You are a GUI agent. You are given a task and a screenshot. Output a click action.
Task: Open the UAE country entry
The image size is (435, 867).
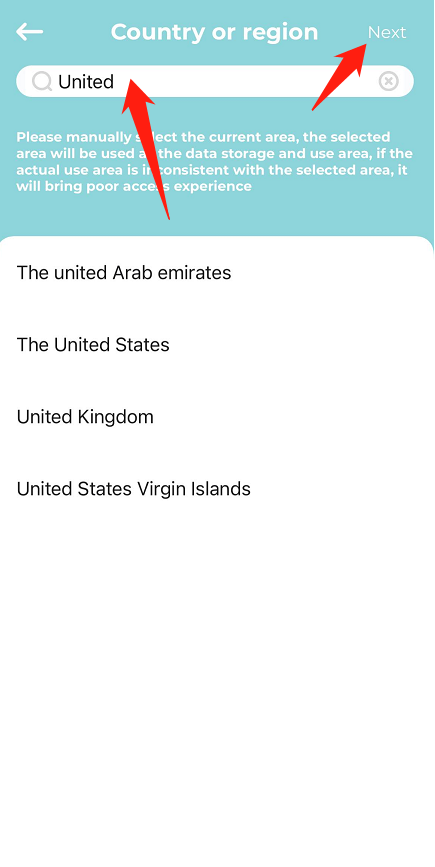[217, 273]
